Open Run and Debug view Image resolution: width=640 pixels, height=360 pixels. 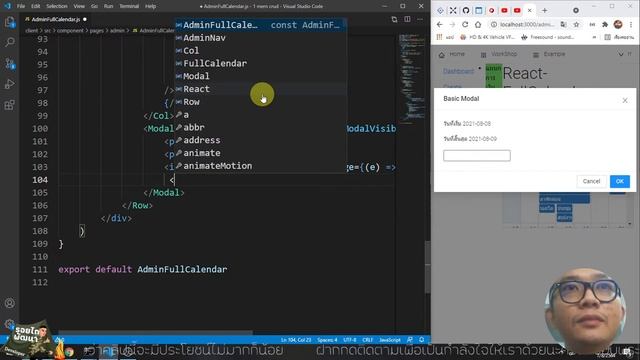(9, 84)
